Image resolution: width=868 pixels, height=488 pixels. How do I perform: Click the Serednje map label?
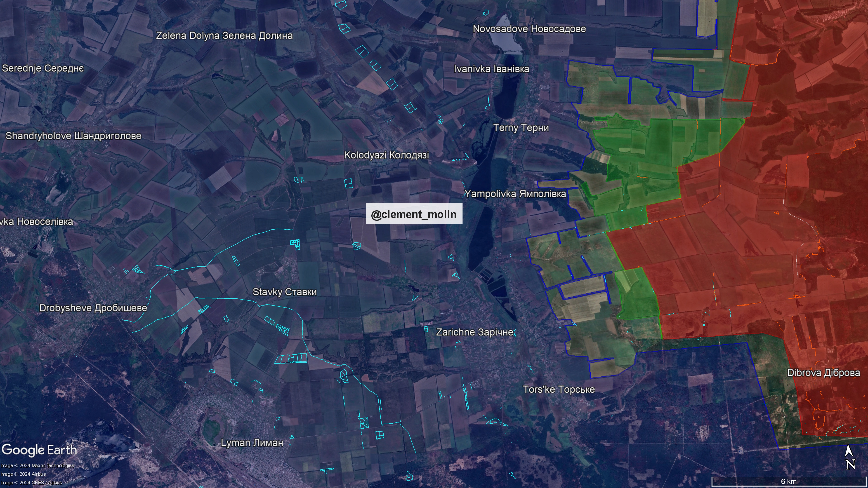43,68
